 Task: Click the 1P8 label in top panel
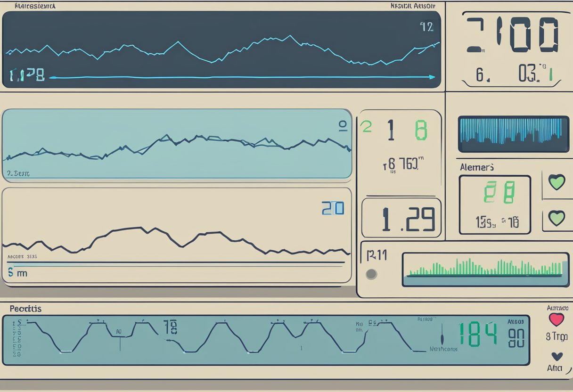[27, 75]
